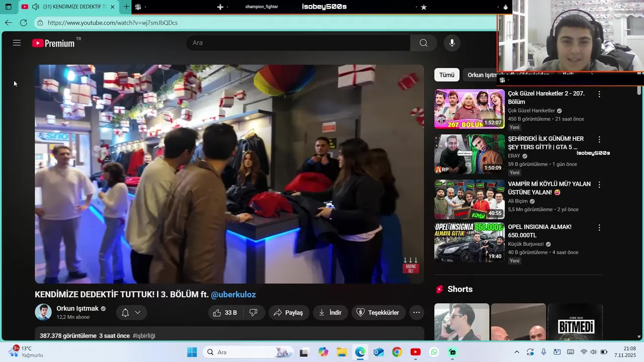The image size is (644, 362).
Task: Open the Windows Start menu
Action: pos(192,352)
